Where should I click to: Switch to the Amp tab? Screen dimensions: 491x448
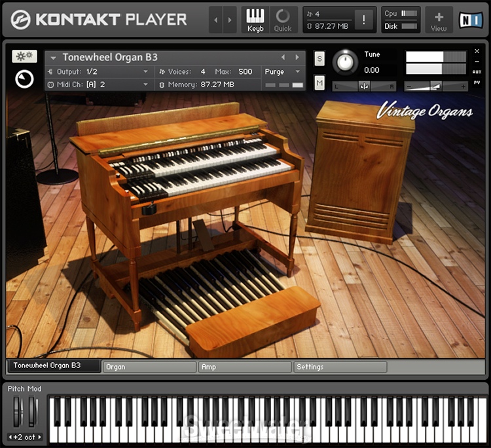[245, 367]
